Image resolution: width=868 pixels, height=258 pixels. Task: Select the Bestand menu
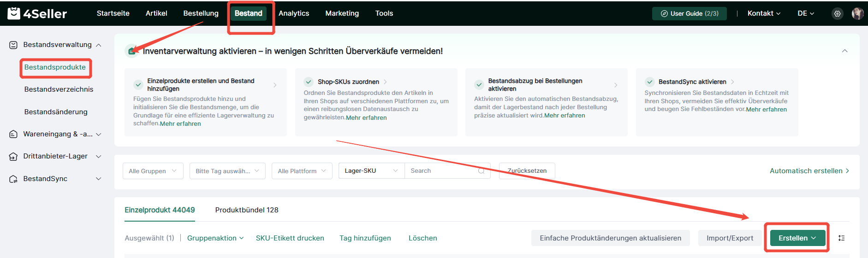[249, 13]
